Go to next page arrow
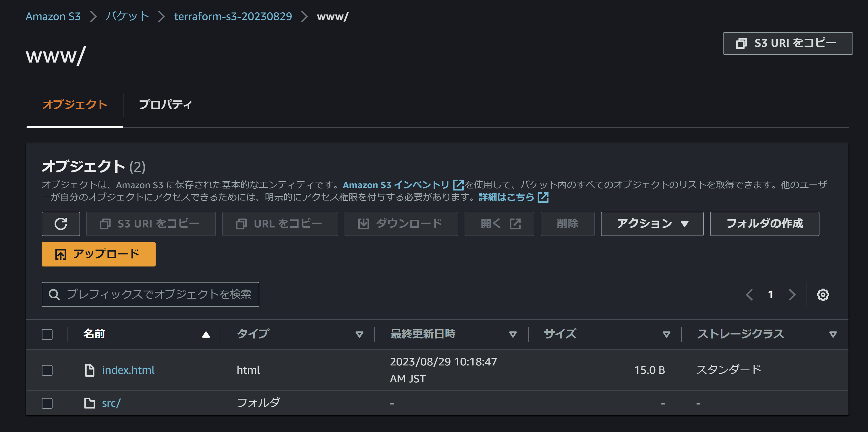The width and height of the screenshot is (868, 432). tap(792, 295)
